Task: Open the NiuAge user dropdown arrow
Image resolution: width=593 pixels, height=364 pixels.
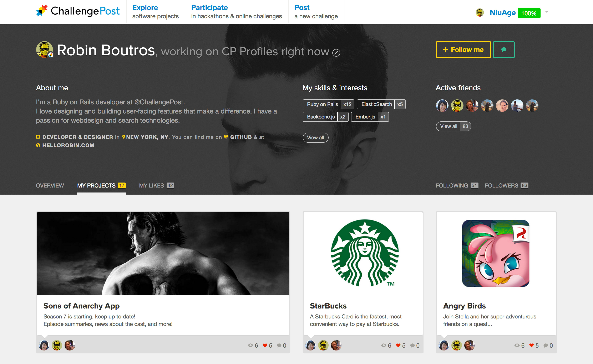Action: click(x=547, y=12)
